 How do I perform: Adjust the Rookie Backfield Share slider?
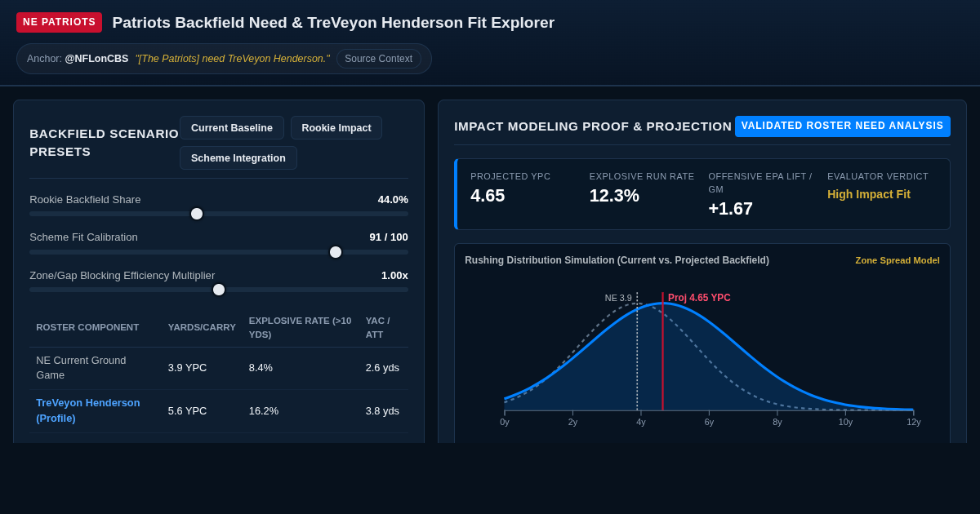pyautogui.click(x=219, y=214)
